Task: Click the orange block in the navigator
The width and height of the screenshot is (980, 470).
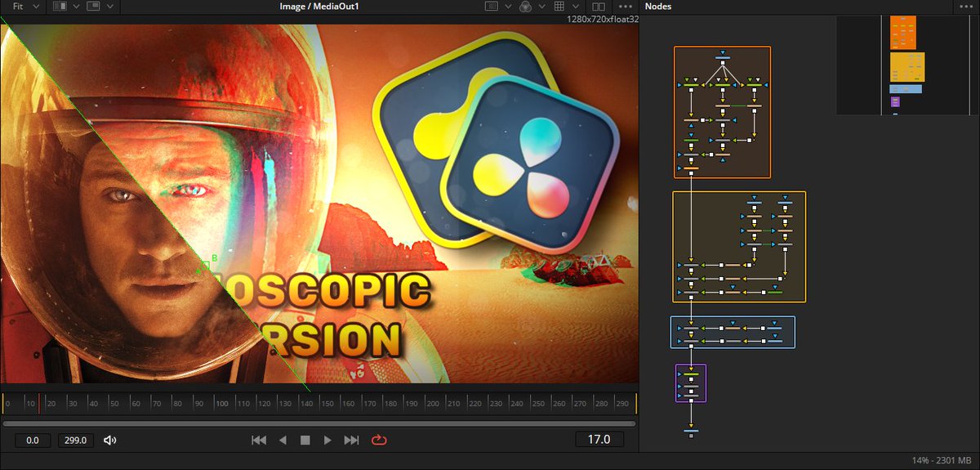Action: pyautogui.click(x=902, y=33)
